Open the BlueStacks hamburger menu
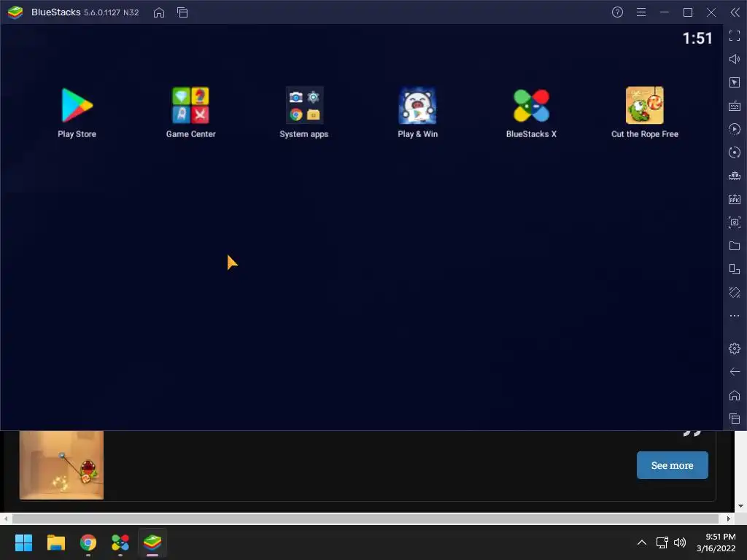This screenshot has height=560, width=747. click(641, 12)
